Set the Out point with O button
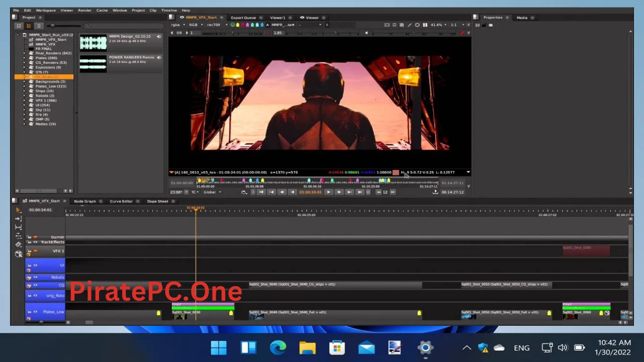The height and width of the screenshot is (362, 644). 368,192
